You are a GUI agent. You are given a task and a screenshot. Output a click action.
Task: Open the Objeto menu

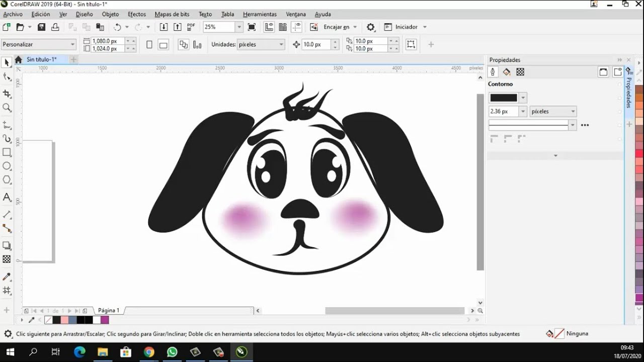coord(111,15)
